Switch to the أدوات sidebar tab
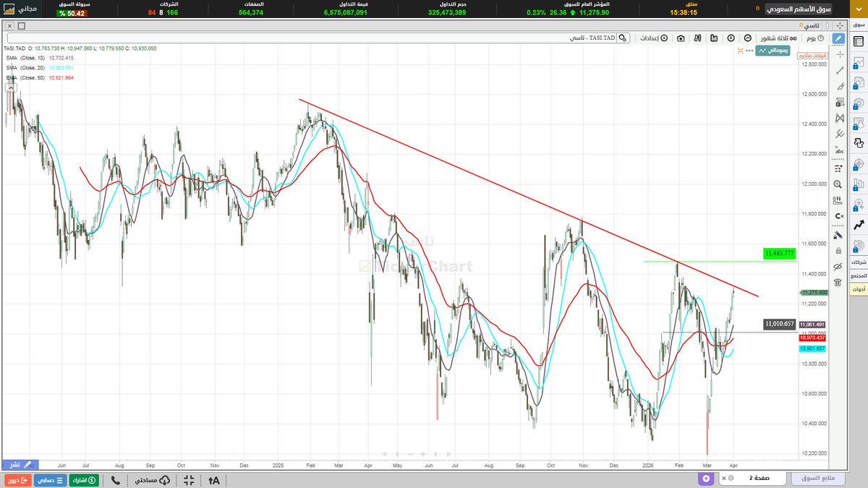 [x=859, y=288]
